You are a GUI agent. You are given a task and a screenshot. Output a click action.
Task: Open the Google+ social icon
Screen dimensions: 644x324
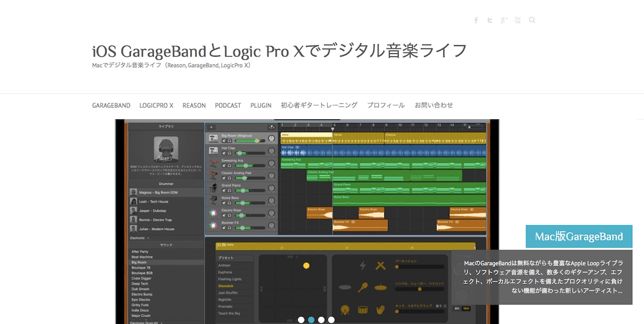[x=504, y=20]
